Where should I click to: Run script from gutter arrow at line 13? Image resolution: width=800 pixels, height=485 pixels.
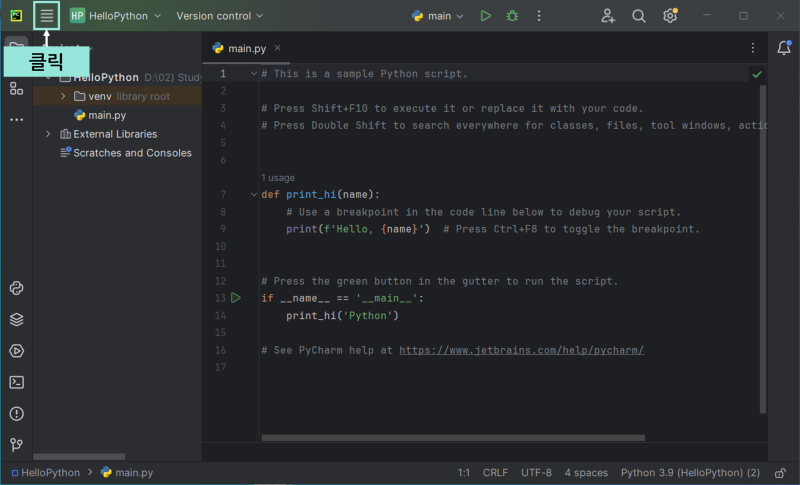tap(236, 298)
